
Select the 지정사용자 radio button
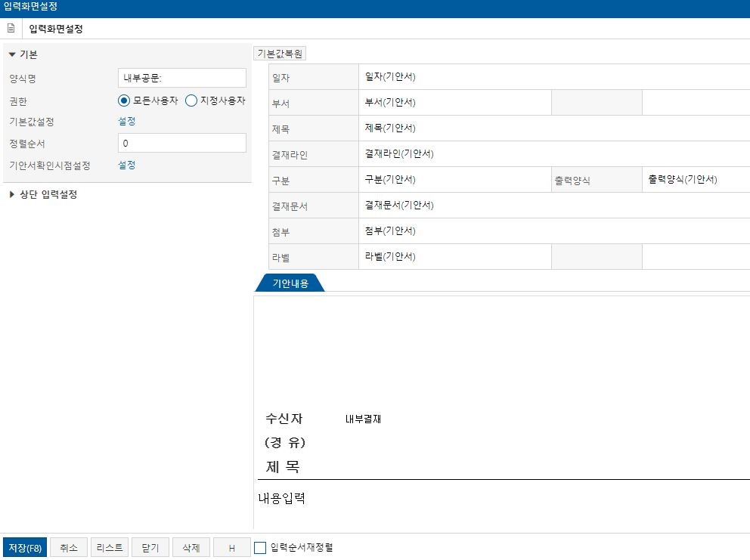tap(191, 101)
